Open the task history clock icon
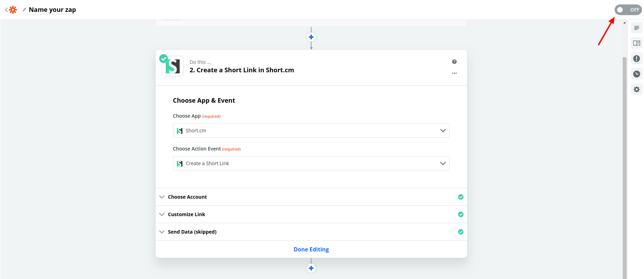644x279 pixels. [x=637, y=74]
